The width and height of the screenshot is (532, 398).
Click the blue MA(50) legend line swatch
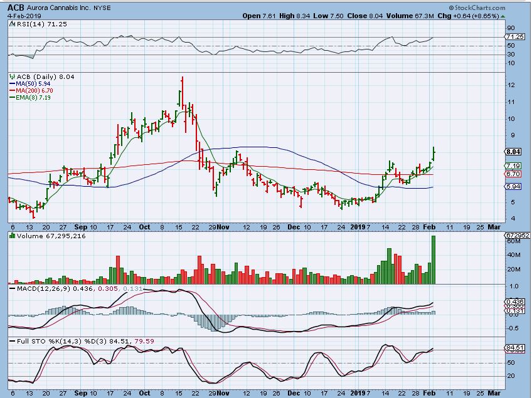[x=12, y=84]
